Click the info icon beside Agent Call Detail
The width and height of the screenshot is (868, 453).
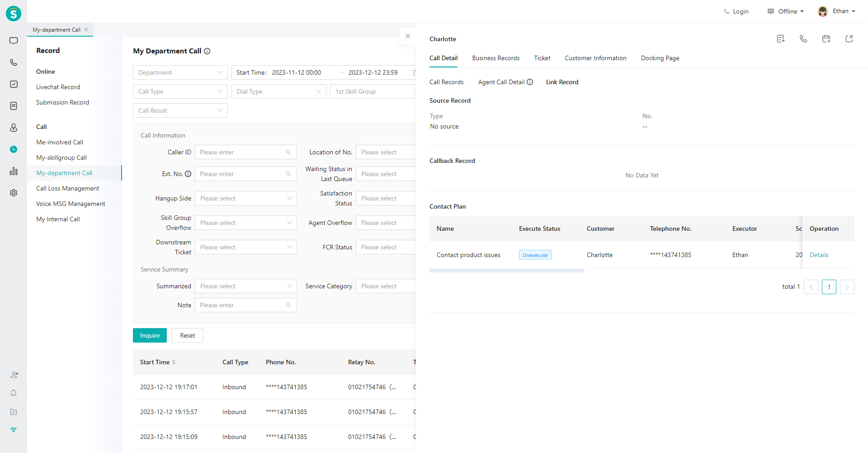[530, 82]
